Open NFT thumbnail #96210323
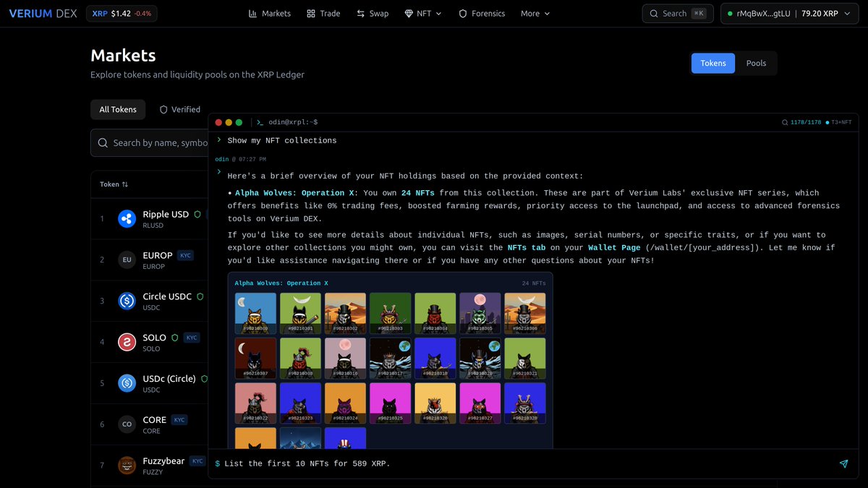 pyautogui.click(x=300, y=403)
